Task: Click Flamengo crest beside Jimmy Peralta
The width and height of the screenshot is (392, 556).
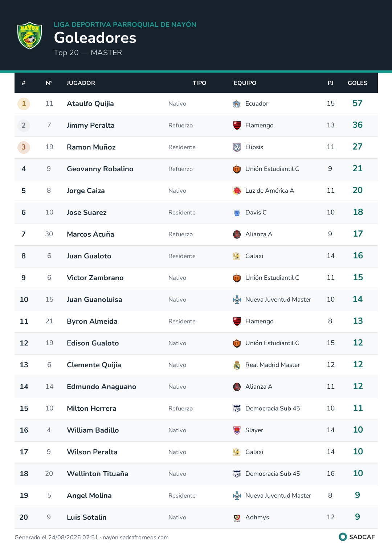Action: [x=237, y=126]
